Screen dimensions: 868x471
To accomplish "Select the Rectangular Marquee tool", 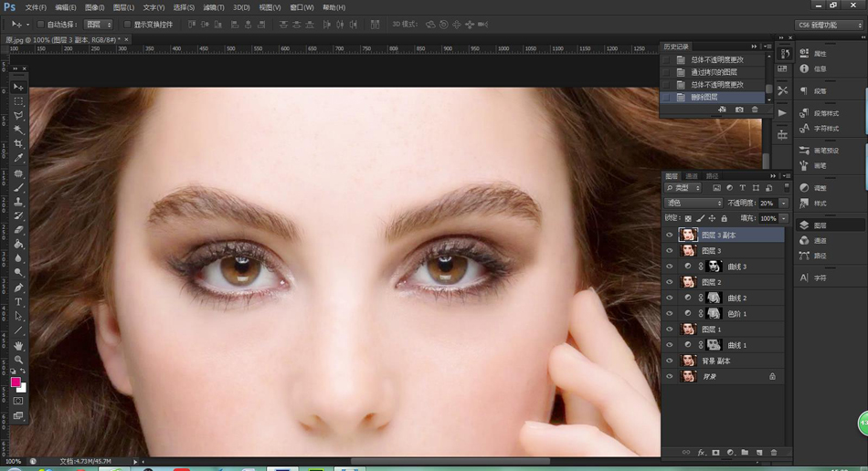I will coord(18,101).
